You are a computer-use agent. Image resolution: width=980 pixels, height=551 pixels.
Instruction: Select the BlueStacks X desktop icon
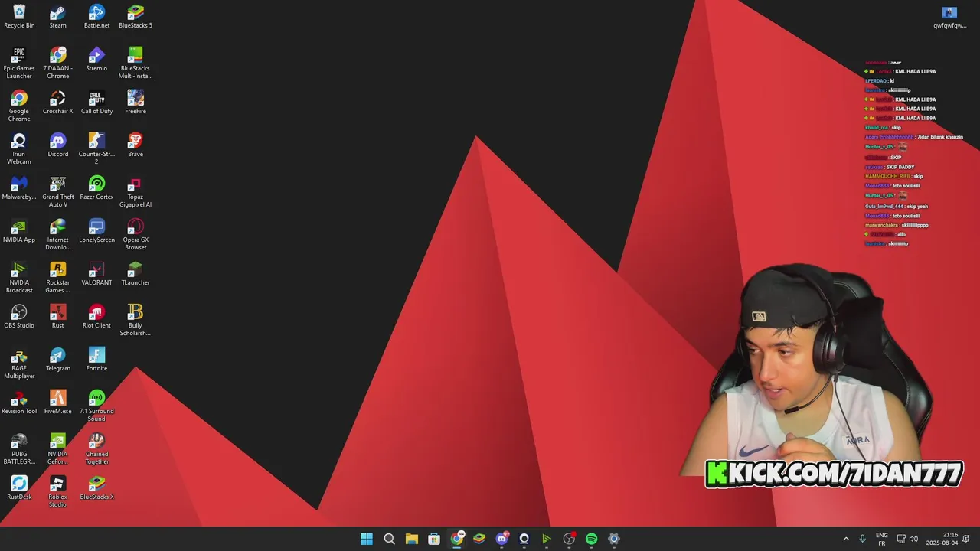pos(96,488)
